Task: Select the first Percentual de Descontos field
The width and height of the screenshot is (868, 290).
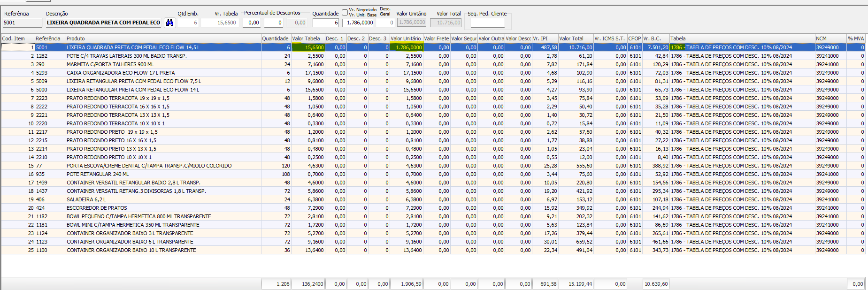Action: 253,23
